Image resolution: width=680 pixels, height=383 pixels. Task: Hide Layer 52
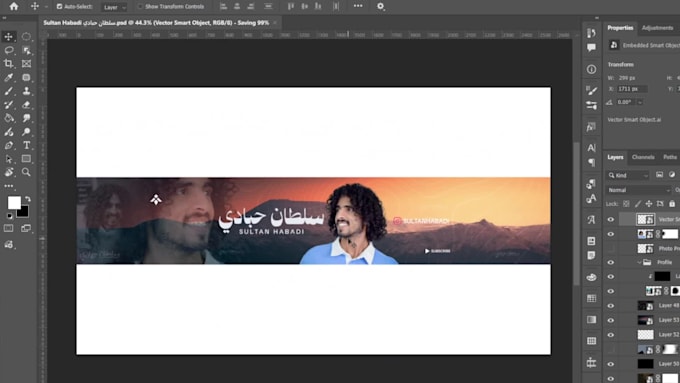[611, 335]
